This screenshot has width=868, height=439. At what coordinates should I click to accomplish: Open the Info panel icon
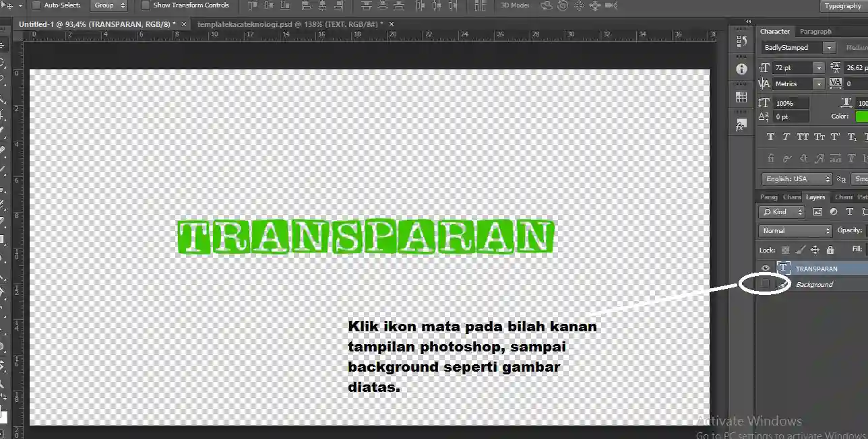[x=741, y=69]
